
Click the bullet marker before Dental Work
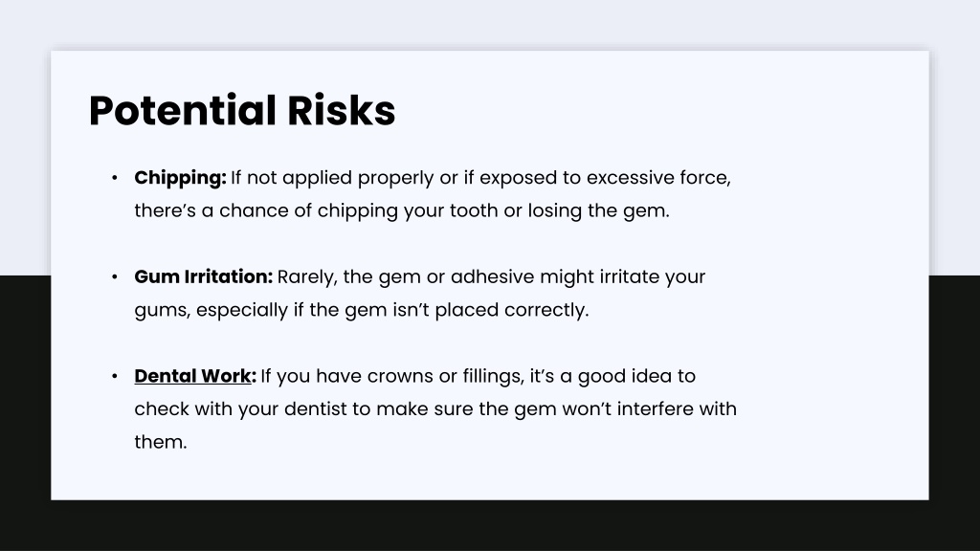[115, 376]
